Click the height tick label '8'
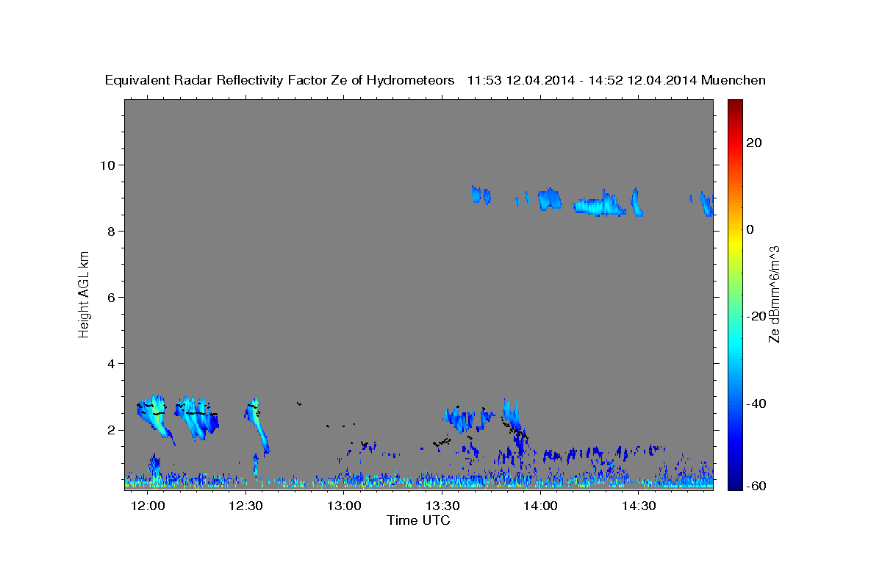Viewport: 882px width, 588px height. point(112,231)
